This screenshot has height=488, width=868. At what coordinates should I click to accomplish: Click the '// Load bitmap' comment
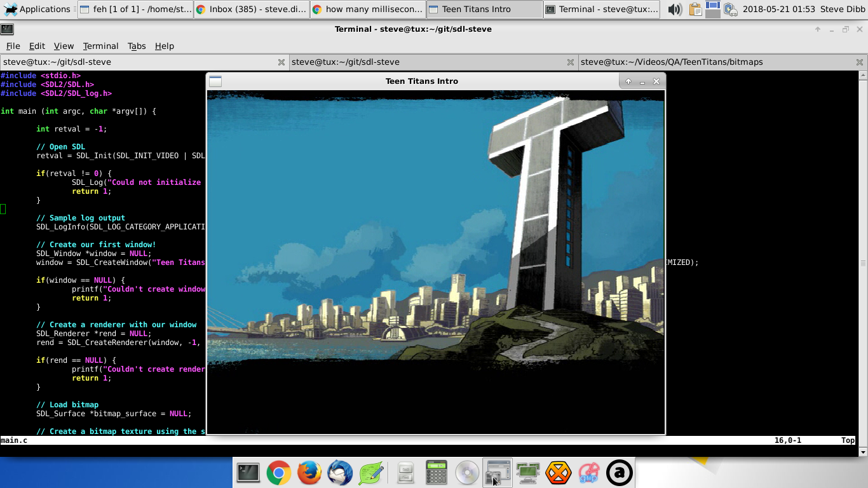coord(67,405)
